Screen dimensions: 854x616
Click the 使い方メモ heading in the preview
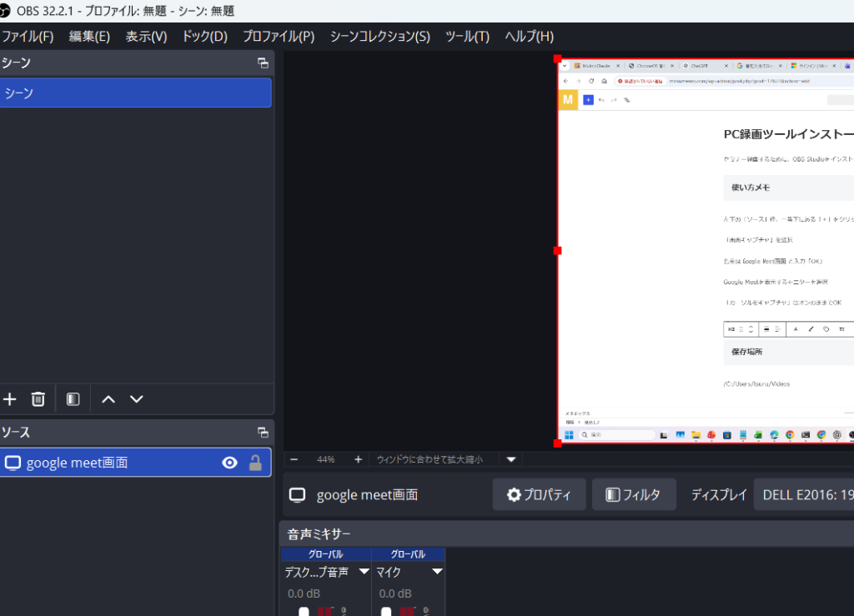click(751, 188)
